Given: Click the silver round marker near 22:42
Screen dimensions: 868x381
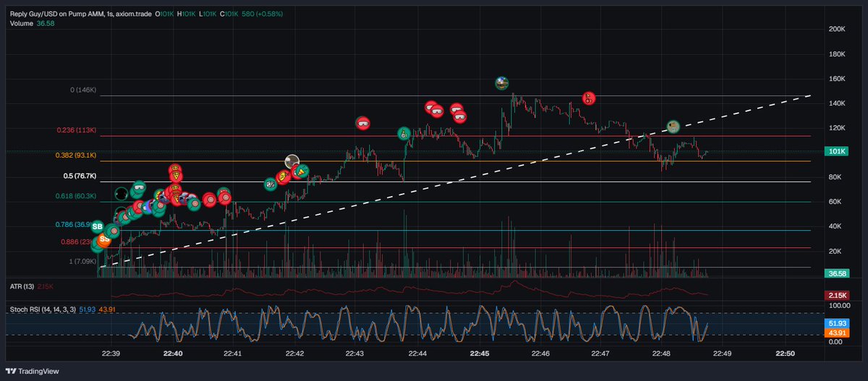Looking at the screenshot, I should point(292,160).
